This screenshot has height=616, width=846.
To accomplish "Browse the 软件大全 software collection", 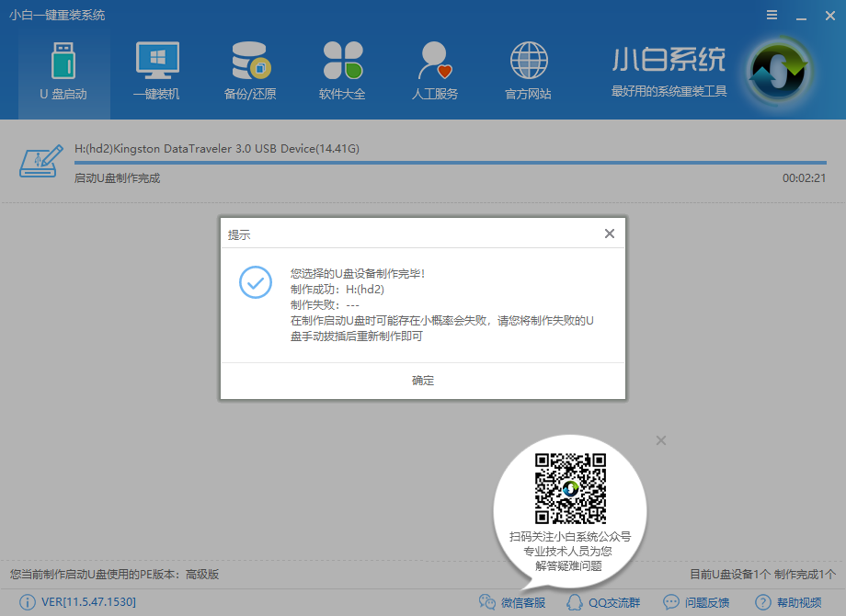I will click(342, 70).
